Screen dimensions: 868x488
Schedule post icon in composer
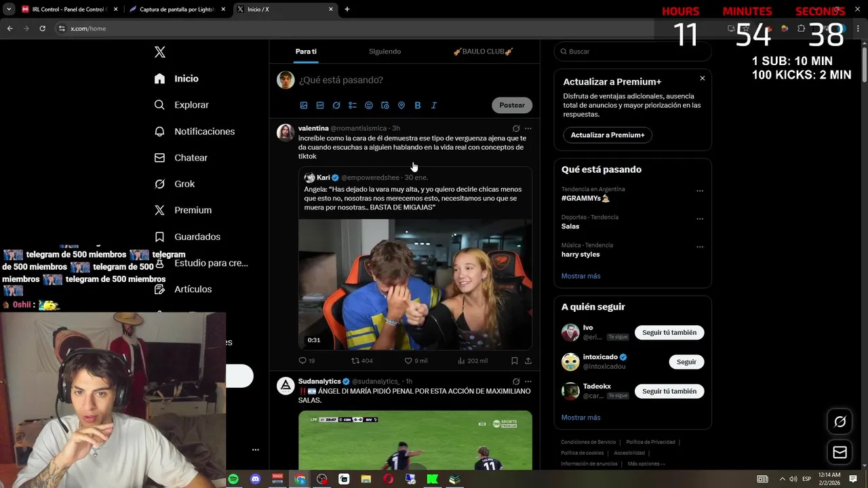click(385, 105)
